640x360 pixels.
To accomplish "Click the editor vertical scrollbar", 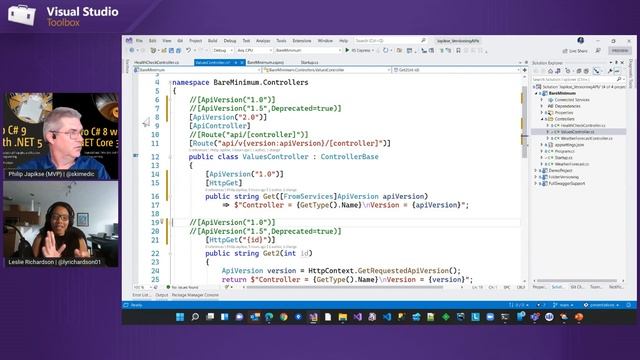I will (524, 178).
